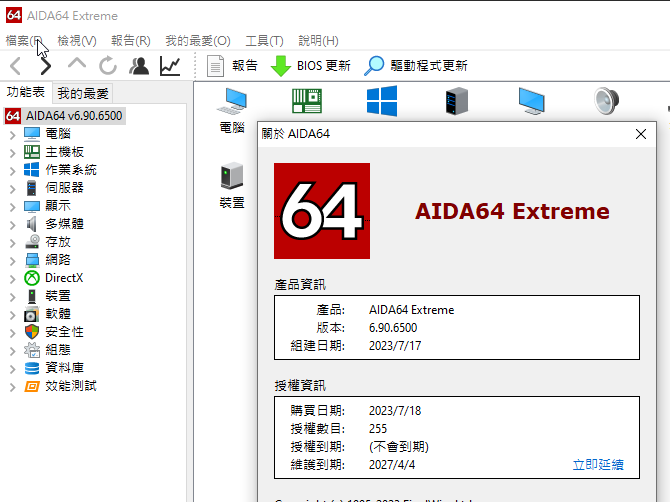Click the 驅動程式更新 magnifier icon
The image size is (670, 502).
pos(374,66)
